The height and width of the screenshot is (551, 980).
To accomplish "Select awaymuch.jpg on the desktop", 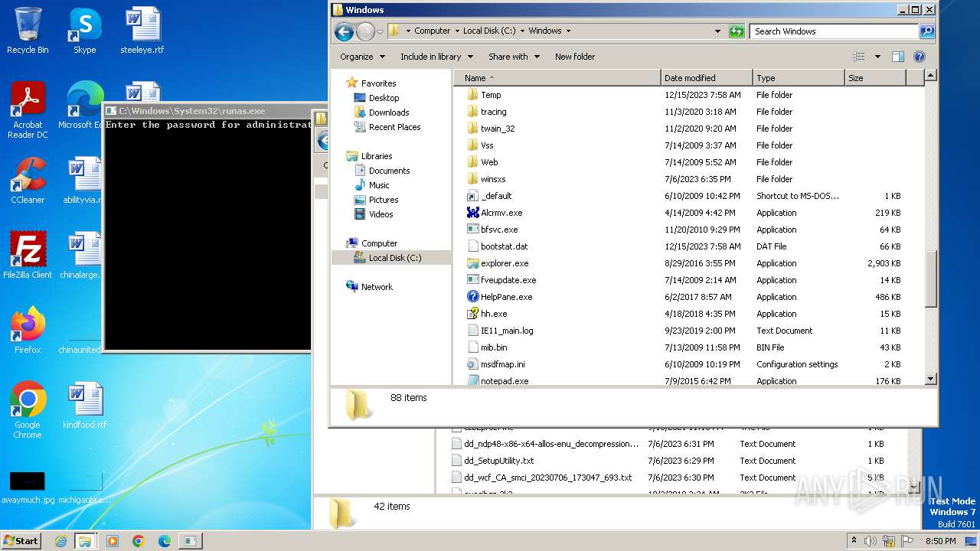I will [x=28, y=488].
